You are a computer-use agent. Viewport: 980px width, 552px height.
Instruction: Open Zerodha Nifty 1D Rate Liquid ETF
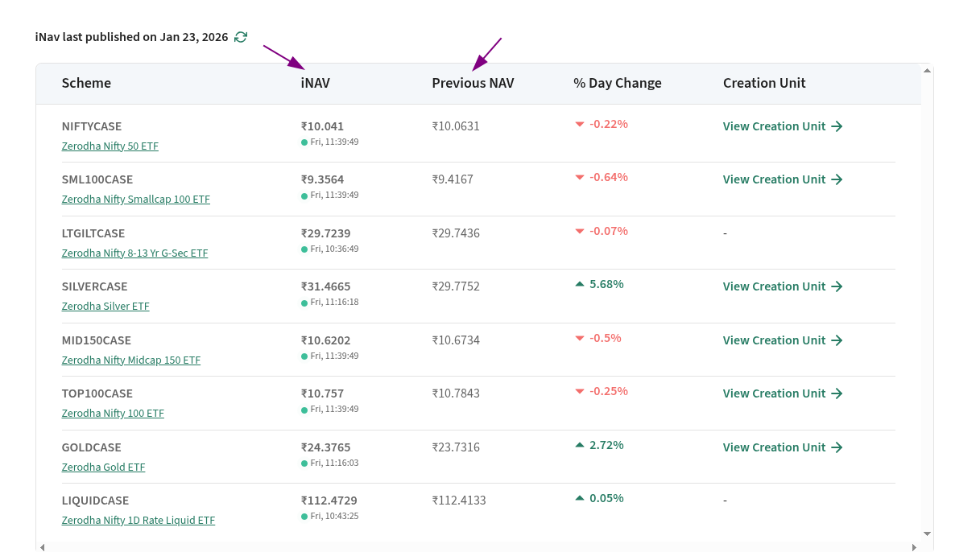pyautogui.click(x=138, y=521)
